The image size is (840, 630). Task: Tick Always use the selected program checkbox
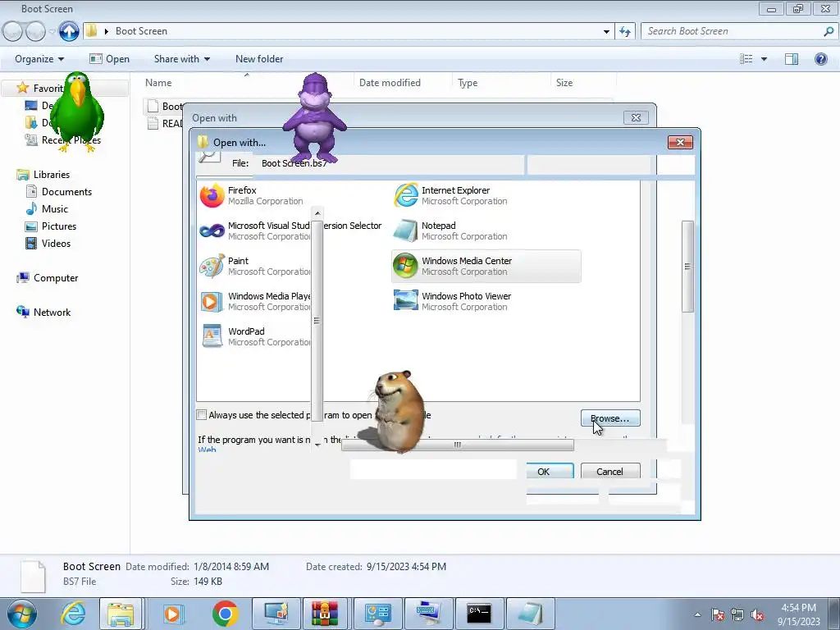tap(202, 414)
